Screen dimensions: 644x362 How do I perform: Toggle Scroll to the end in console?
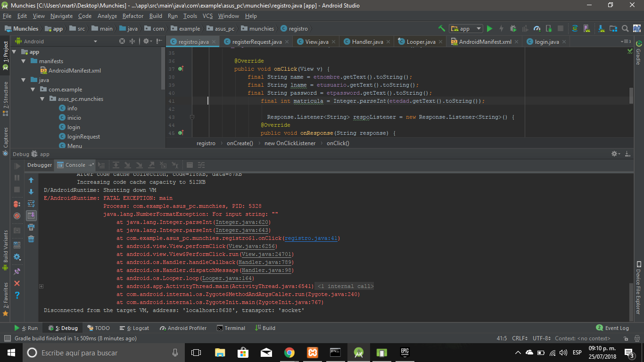pyautogui.click(x=31, y=215)
